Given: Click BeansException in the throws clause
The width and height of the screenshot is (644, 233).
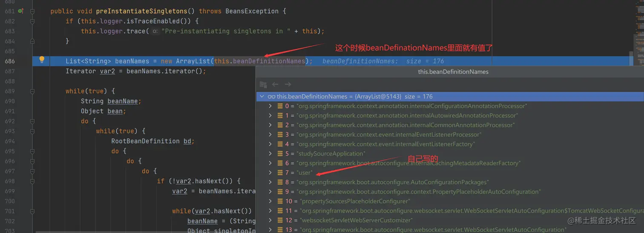Looking at the screenshot, I should [252, 11].
